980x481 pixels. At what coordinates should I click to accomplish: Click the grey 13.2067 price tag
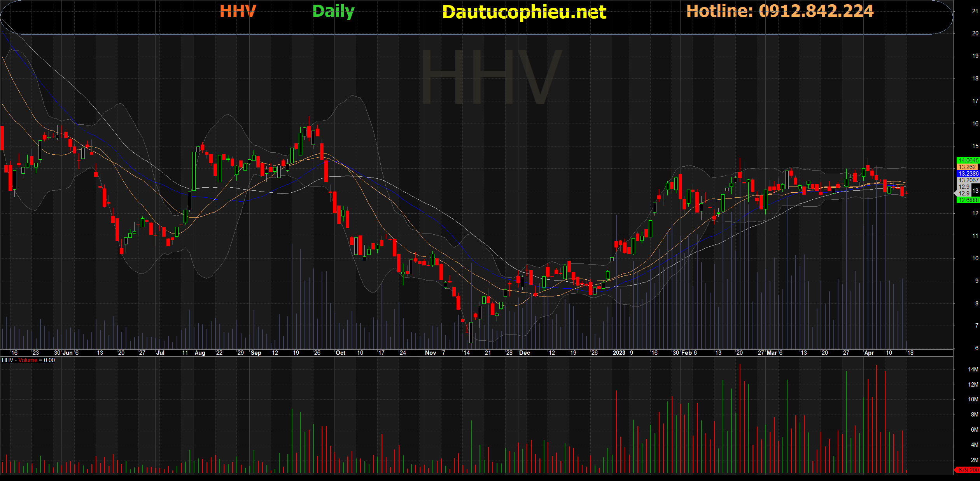click(968, 180)
